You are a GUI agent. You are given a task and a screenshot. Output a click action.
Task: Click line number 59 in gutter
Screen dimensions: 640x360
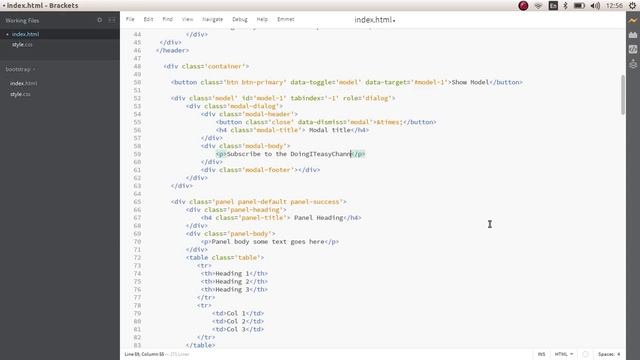pyautogui.click(x=137, y=154)
